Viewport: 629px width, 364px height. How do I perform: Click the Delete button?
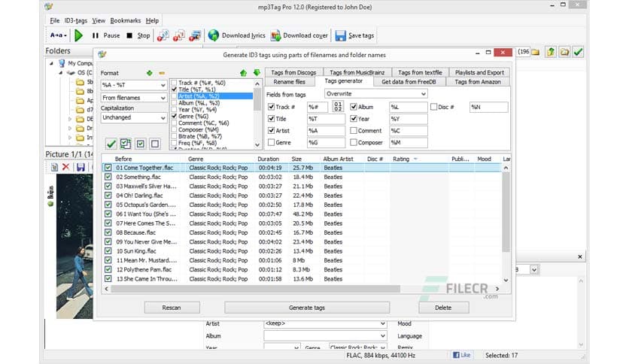pyautogui.click(x=443, y=308)
